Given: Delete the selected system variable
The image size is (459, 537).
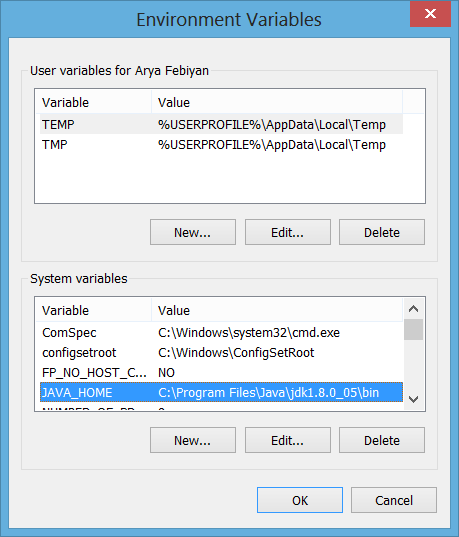Looking at the screenshot, I should (382, 440).
